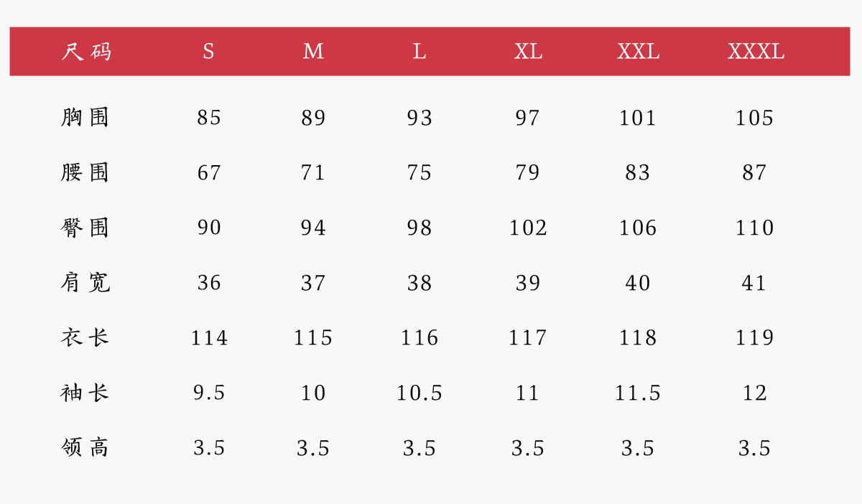Click the 袖长 value 11.5 for XXL
This screenshot has width=862, height=504.
(638, 393)
